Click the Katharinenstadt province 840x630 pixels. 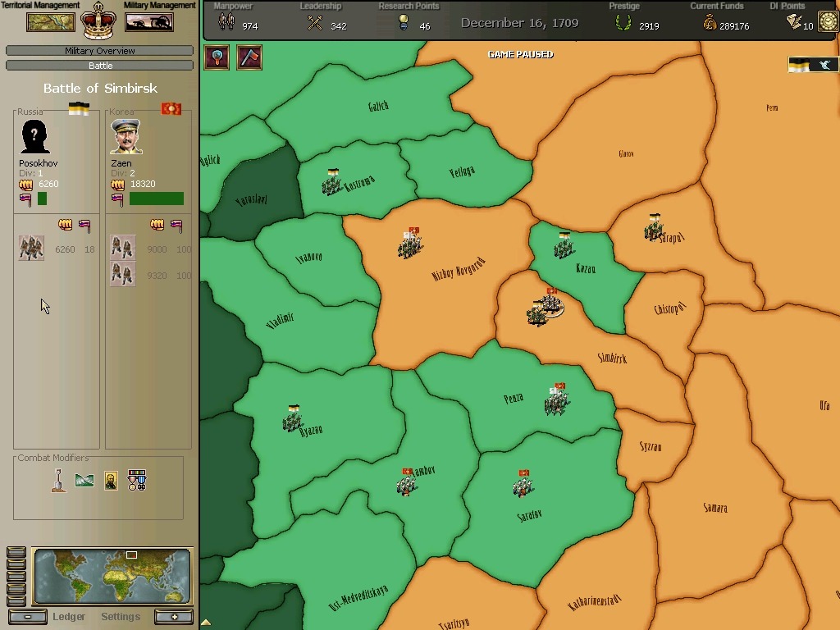click(x=595, y=601)
